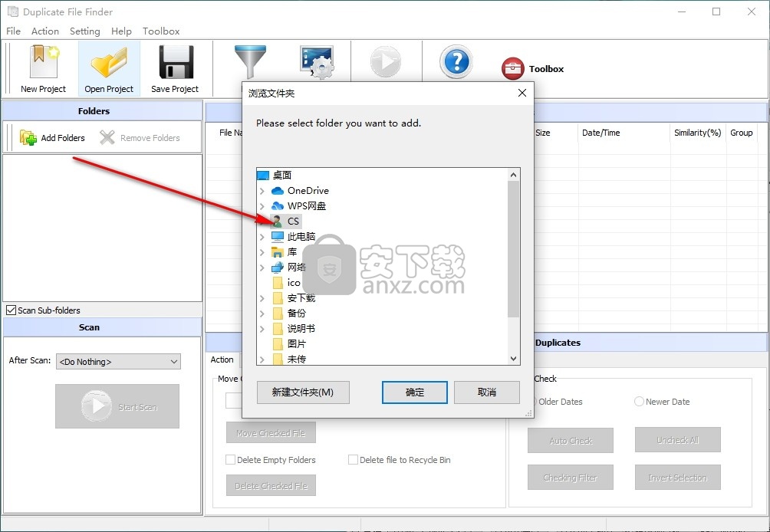Viewport: 770px width, 532px height.
Task: Click the 新建文件夹(M) button
Action: click(x=303, y=392)
